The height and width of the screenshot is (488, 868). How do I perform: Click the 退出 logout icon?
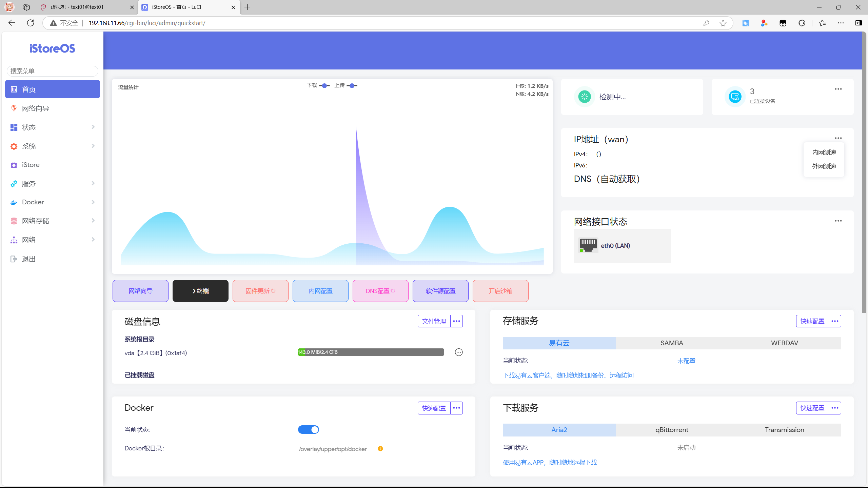tap(14, 259)
